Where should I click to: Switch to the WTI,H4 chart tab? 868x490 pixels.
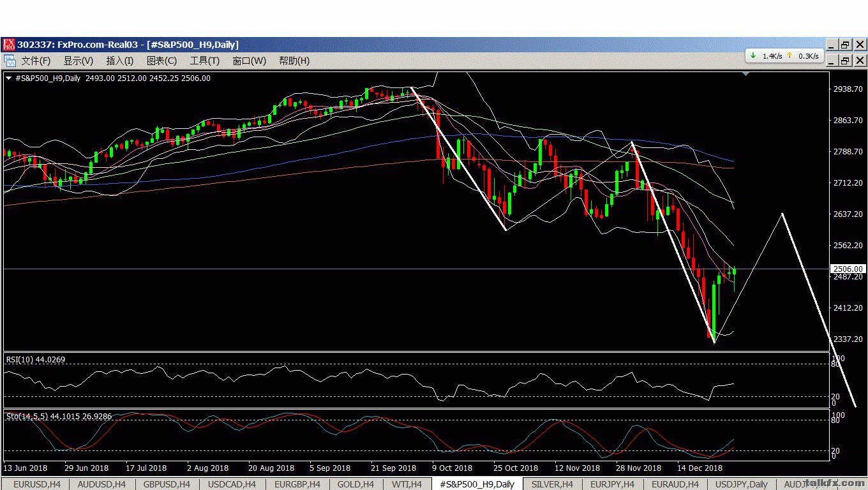[x=407, y=484]
